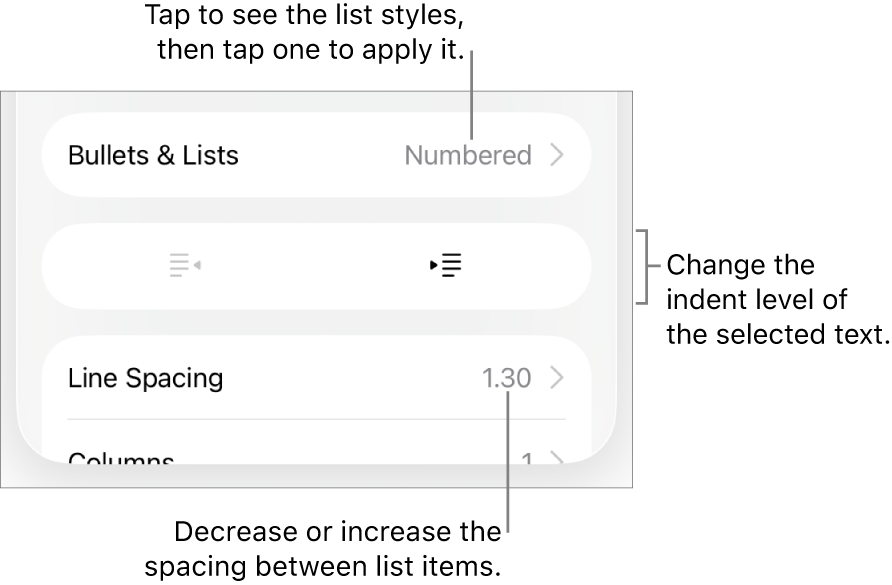
Task: Adjust line spacing by tapping 1.30
Action: click(x=507, y=378)
